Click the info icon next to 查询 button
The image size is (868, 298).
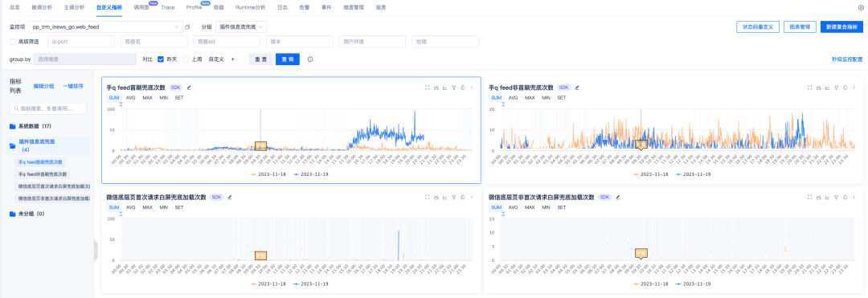310,59
